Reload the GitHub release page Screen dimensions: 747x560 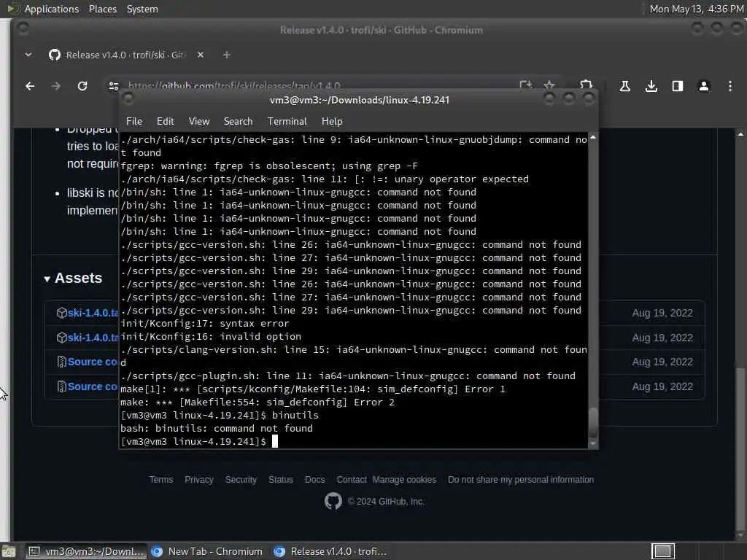pyautogui.click(x=82, y=86)
